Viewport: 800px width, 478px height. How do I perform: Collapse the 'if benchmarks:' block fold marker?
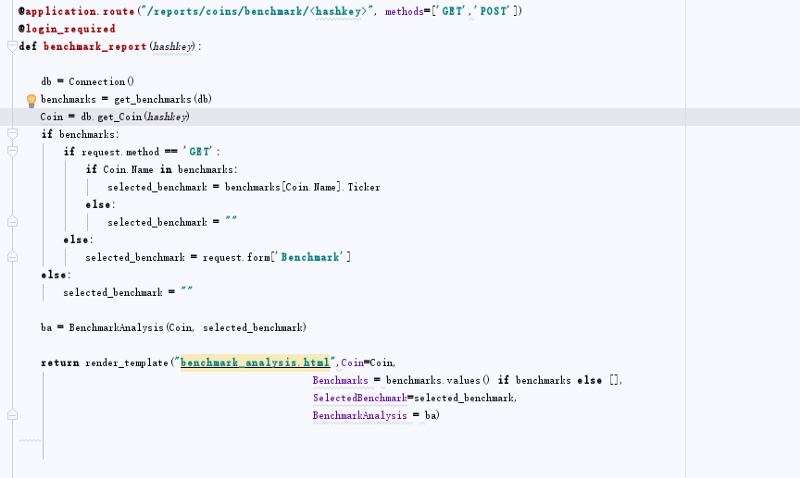tap(12, 134)
